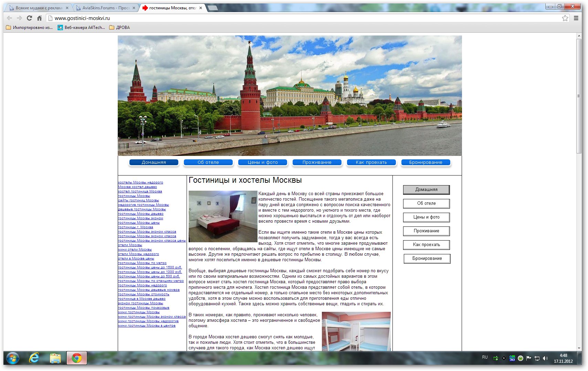This screenshot has height=371, width=588.
Task: Close the AviaSkins.Forums tab
Action: coord(134,8)
